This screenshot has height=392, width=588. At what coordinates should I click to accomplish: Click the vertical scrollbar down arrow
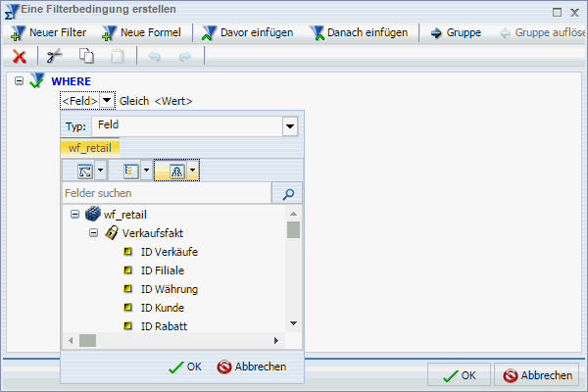294,323
